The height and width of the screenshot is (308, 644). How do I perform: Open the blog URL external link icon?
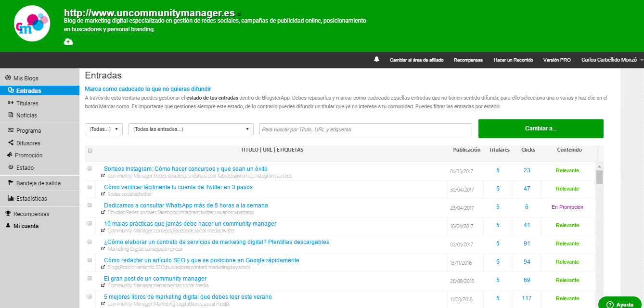pos(240,14)
